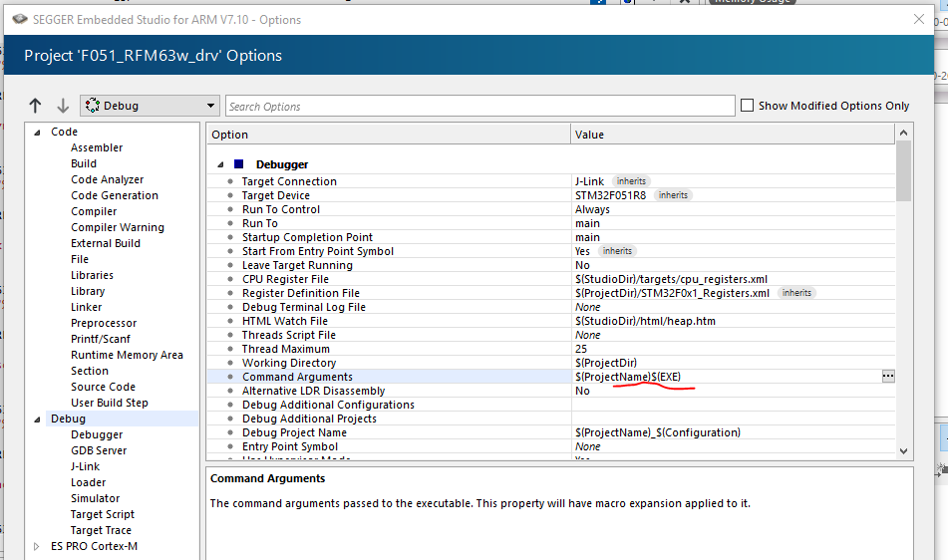This screenshot has height=560, width=948.
Task: Select Debugger under Debug node
Action: pos(96,435)
